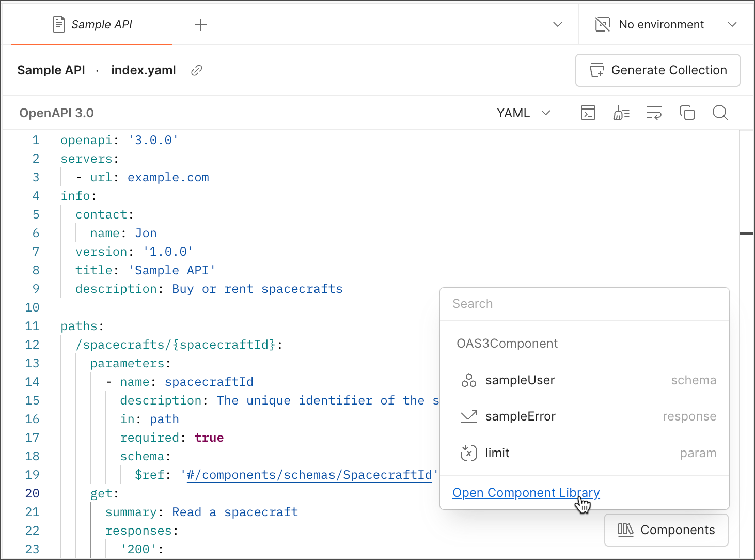Expand the YAML format dropdown
This screenshot has height=560, width=755.
coord(523,113)
